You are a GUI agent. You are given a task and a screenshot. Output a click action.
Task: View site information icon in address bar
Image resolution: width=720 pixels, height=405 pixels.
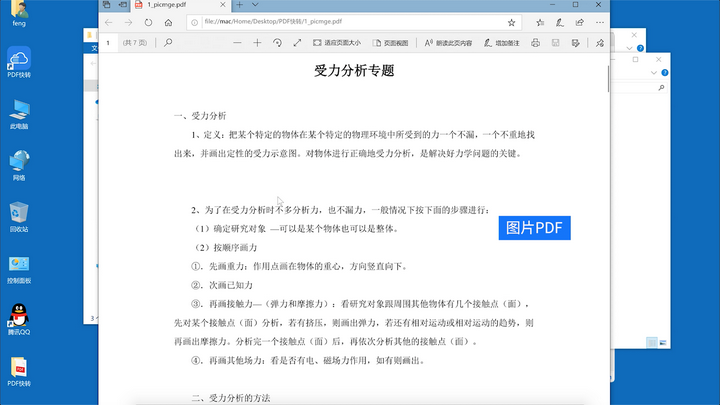coord(195,22)
